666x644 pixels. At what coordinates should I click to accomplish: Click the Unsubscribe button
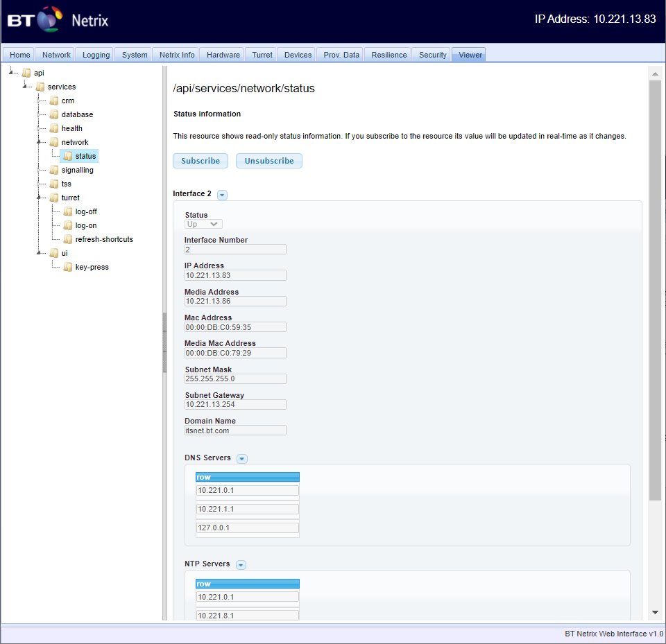[x=268, y=160]
